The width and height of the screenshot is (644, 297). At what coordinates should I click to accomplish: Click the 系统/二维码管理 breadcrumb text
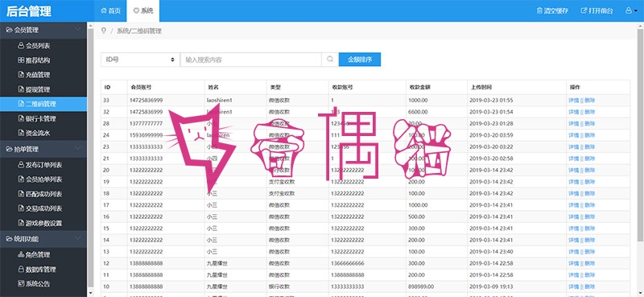coord(138,31)
